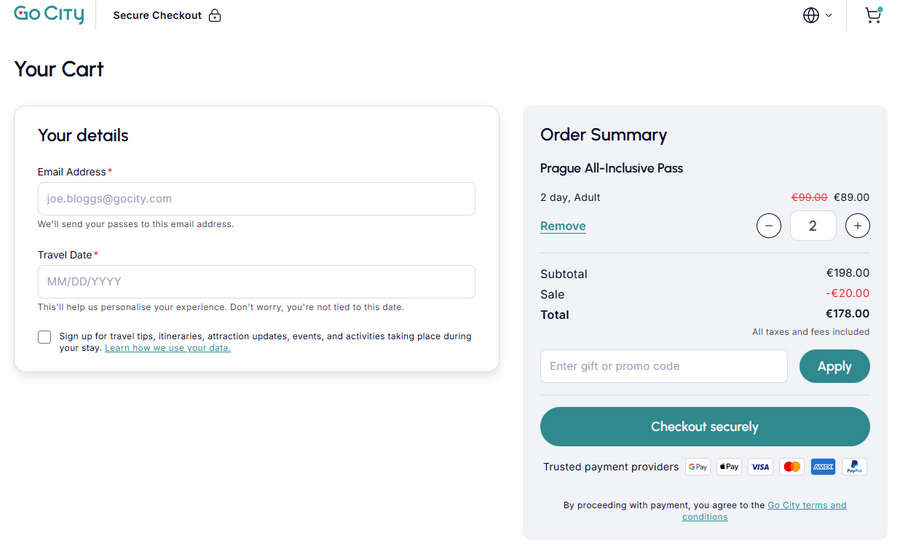
Task: Expand the language selector chevron
Action: pos(829,16)
